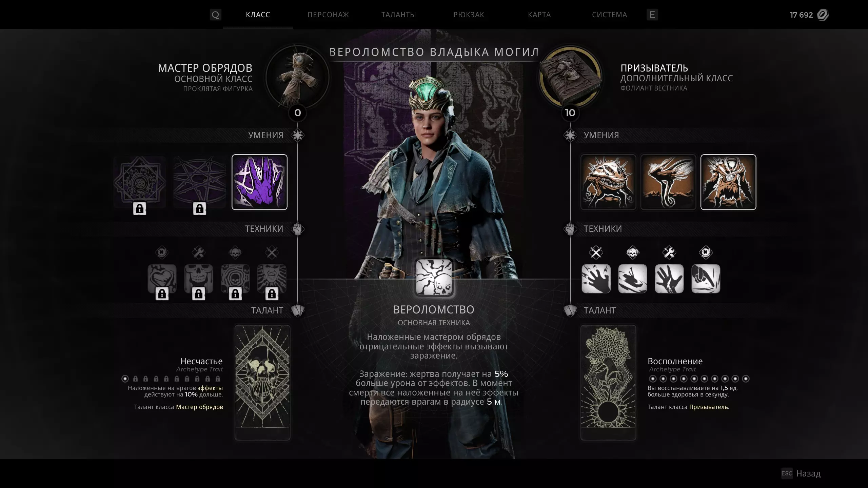Select the last Восполнение trait point dot
This screenshot has height=488, width=868.
point(746,379)
